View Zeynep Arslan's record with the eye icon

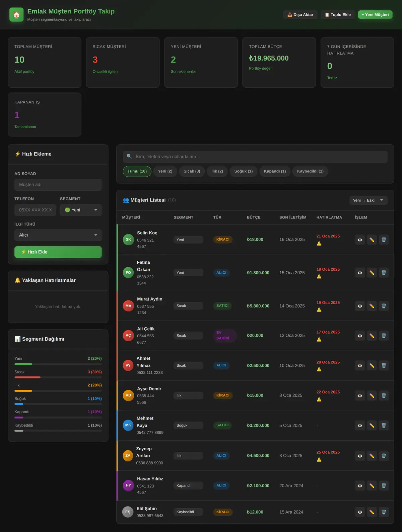point(360,456)
